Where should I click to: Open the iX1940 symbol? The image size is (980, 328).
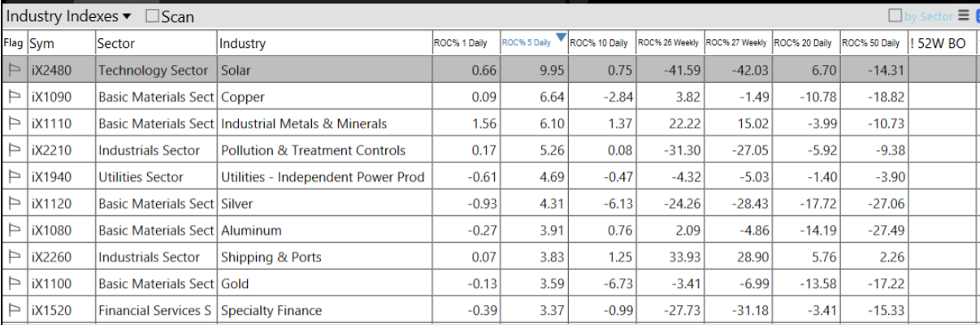[50, 177]
